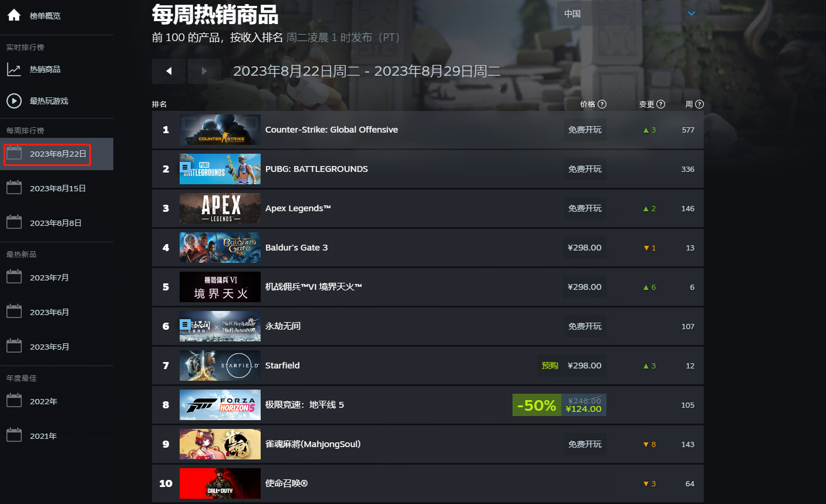Click the help icon beside 变更 column

pos(660,104)
